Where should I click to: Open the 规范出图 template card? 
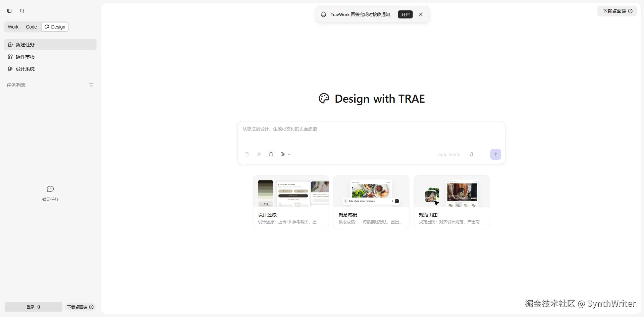coord(452,202)
